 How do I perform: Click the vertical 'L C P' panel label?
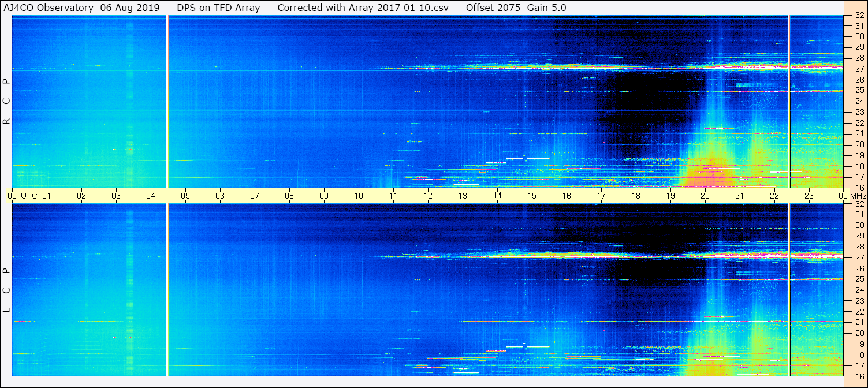coord(7,290)
